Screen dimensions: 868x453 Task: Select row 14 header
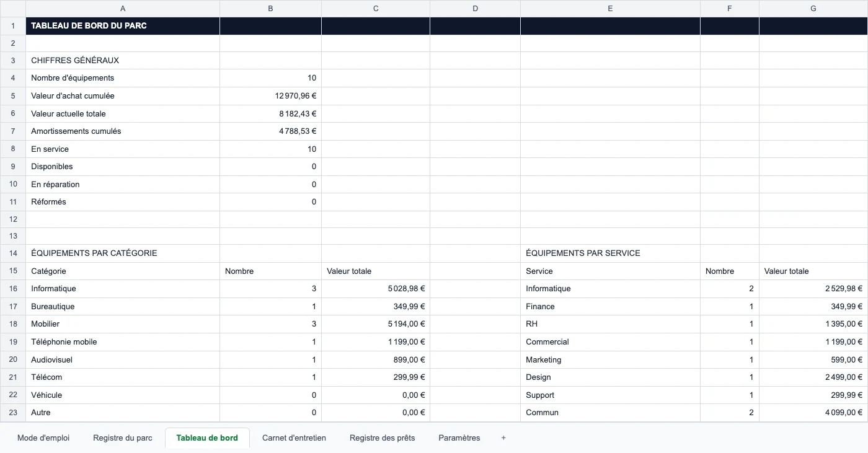coord(13,253)
